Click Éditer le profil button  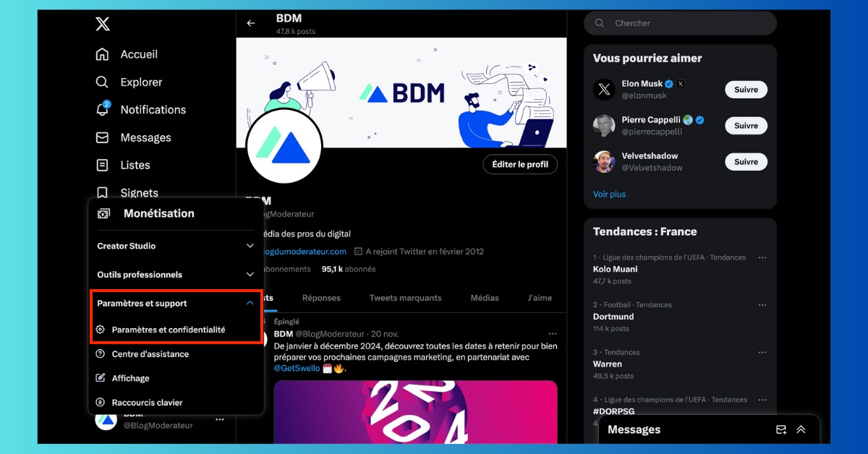point(520,164)
